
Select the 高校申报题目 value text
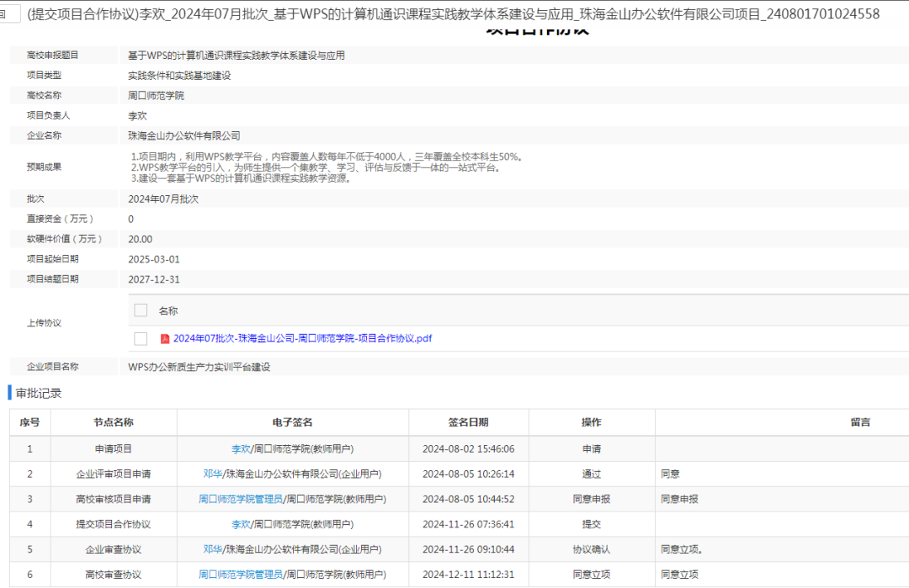(x=237, y=56)
